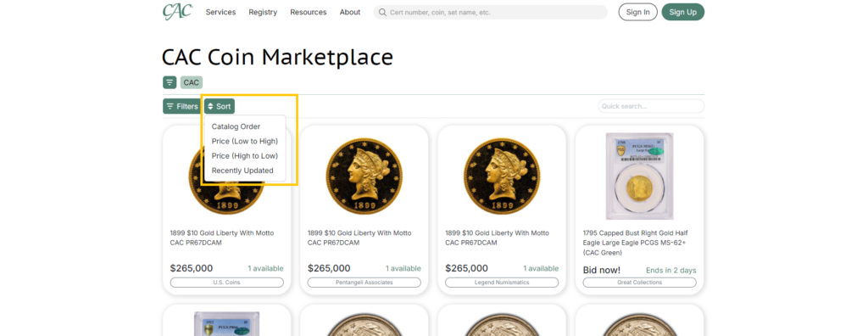
Task: Click the Ends in 2 days label
Action: [x=671, y=271]
